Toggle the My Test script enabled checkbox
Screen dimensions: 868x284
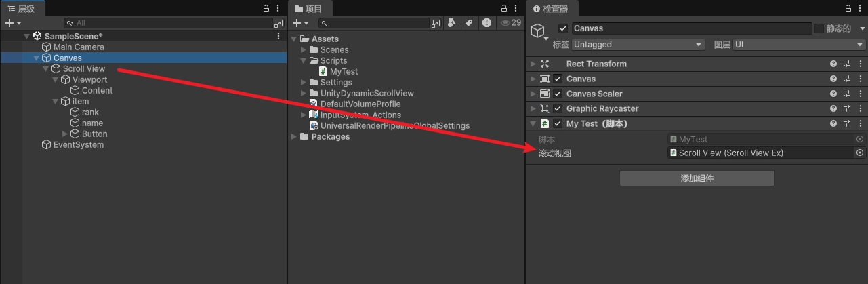558,123
